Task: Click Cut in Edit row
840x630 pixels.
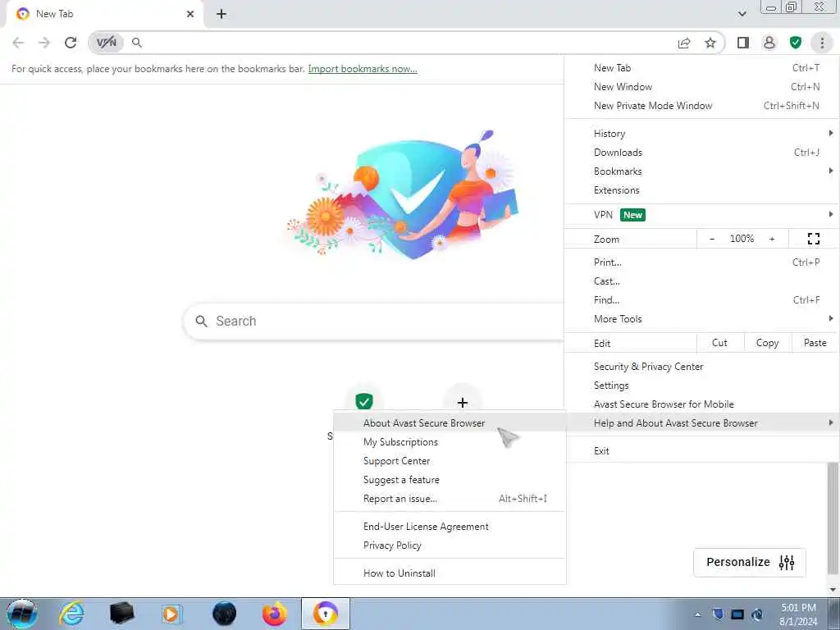Action: click(x=720, y=343)
